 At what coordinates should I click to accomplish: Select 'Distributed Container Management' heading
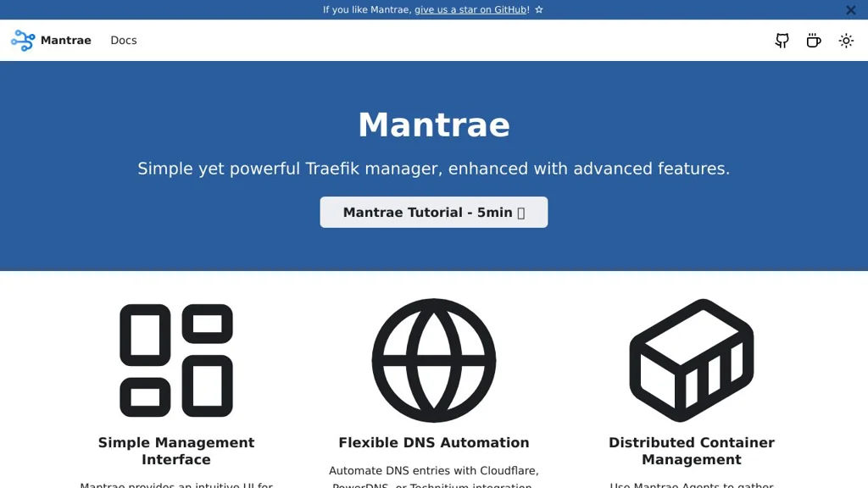692,451
